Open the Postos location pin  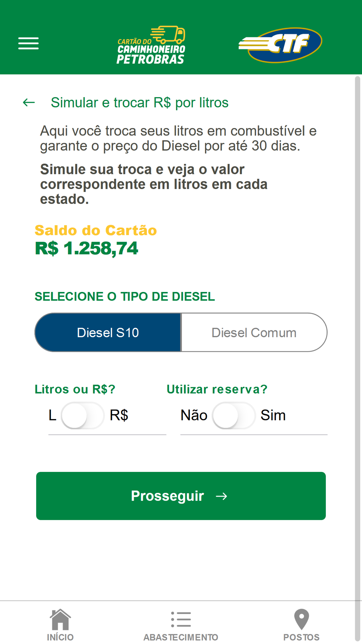coord(301,619)
